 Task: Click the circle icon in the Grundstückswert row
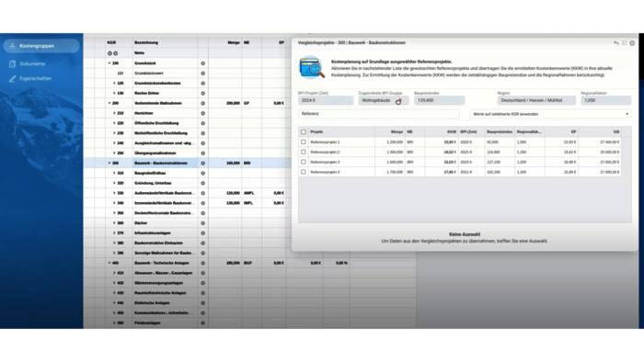tap(203, 74)
